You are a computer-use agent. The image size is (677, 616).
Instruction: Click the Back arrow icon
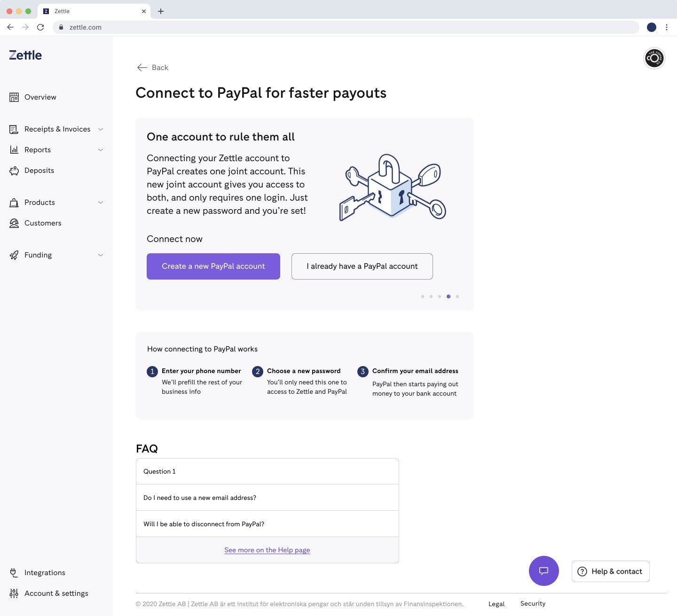[142, 68]
